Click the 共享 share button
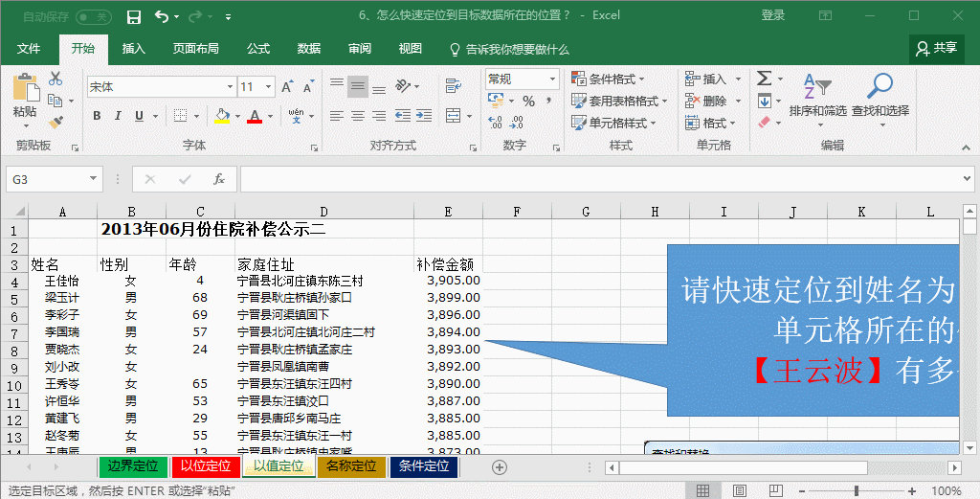 (936, 49)
